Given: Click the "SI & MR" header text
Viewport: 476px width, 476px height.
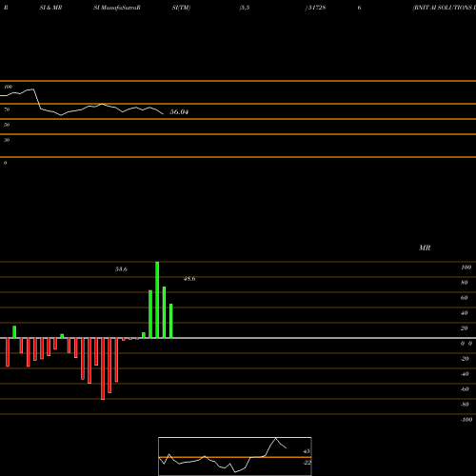Looking at the screenshot, I should (x=50, y=8).
